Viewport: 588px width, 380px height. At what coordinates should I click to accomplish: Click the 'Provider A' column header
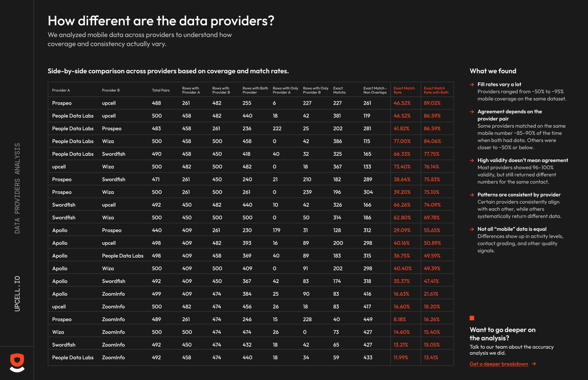tap(61, 90)
